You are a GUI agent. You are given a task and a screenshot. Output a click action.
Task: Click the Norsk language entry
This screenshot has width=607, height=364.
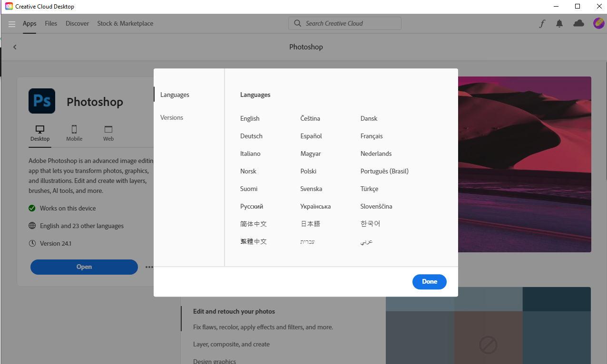(248, 171)
